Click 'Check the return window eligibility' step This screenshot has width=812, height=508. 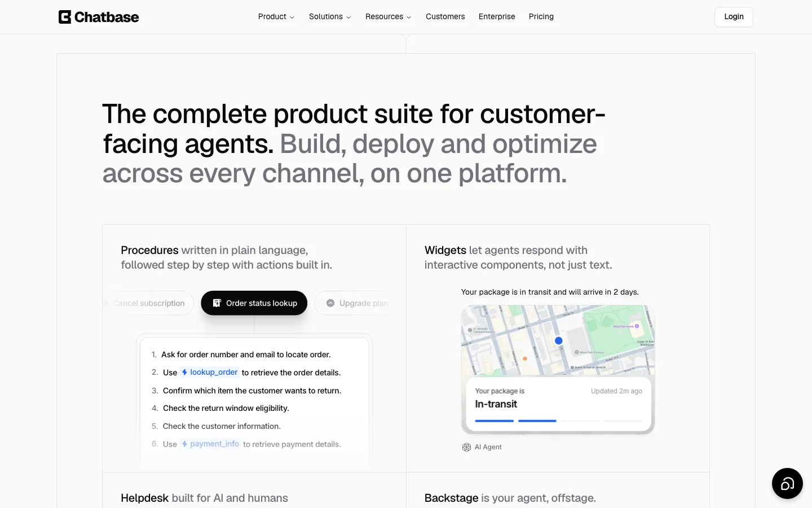point(226,408)
